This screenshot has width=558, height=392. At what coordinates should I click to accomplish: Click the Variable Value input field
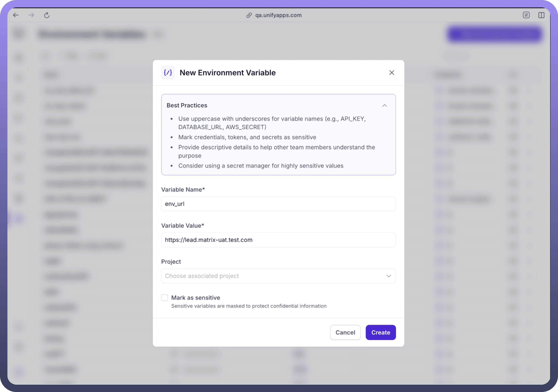278,240
